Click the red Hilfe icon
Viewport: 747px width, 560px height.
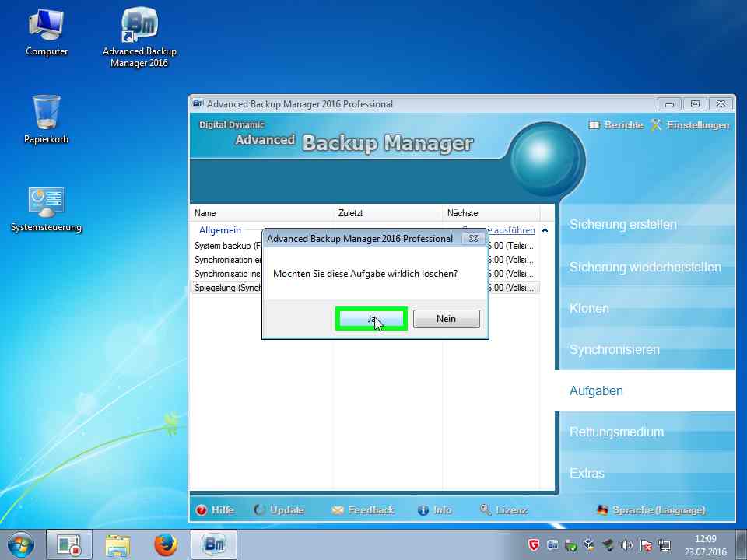tap(201, 510)
